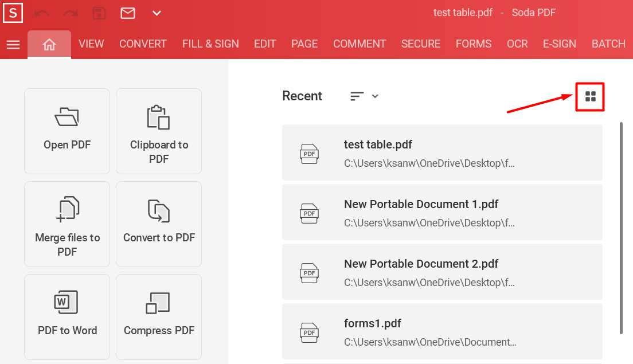Click PDF icon of New Portable Document 2.pdf
Screen dimensions: 633x364
[309, 273]
